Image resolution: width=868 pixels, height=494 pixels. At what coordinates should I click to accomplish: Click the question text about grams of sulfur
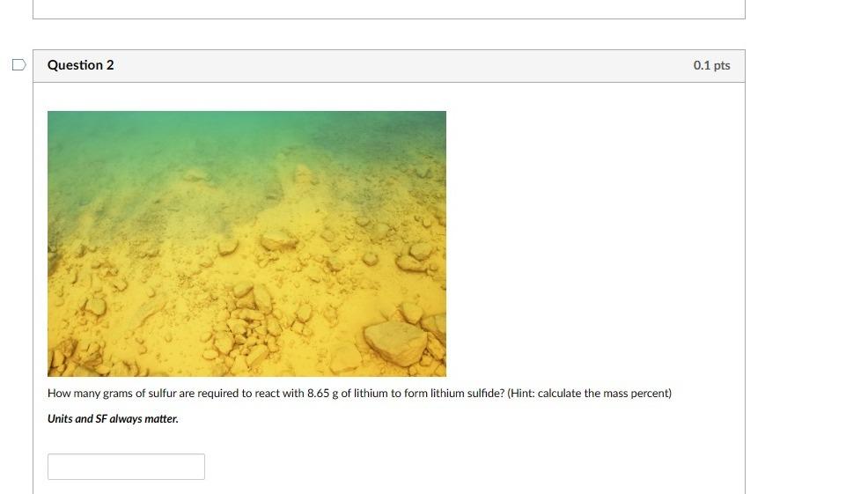(x=359, y=394)
